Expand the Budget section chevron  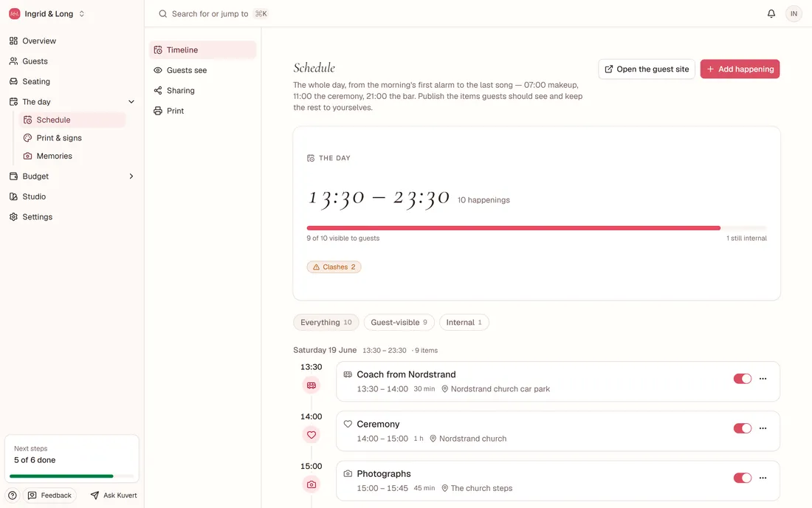click(x=131, y=176)
